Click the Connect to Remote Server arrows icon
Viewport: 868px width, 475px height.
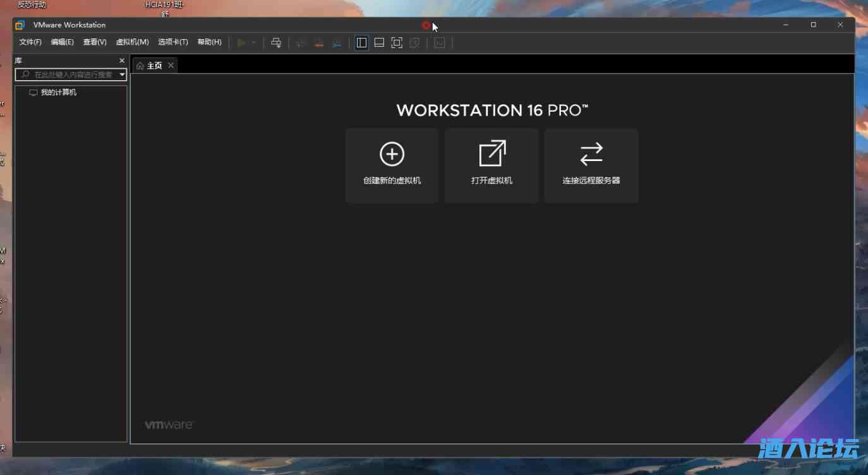tap(591, 154)
